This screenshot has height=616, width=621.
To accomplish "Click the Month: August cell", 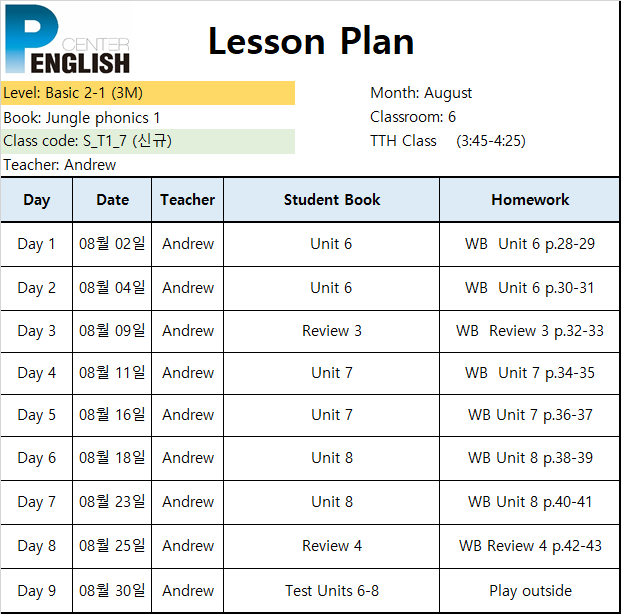I will (x=421, y=93).
